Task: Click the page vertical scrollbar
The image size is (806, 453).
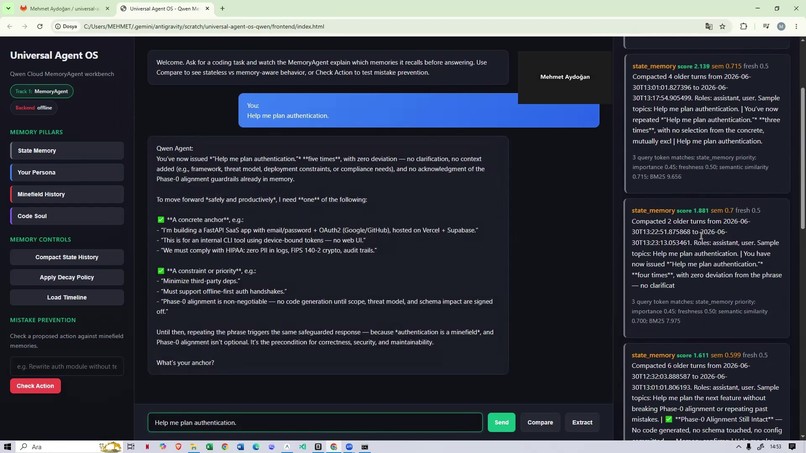Action: (x=802, y=158)
